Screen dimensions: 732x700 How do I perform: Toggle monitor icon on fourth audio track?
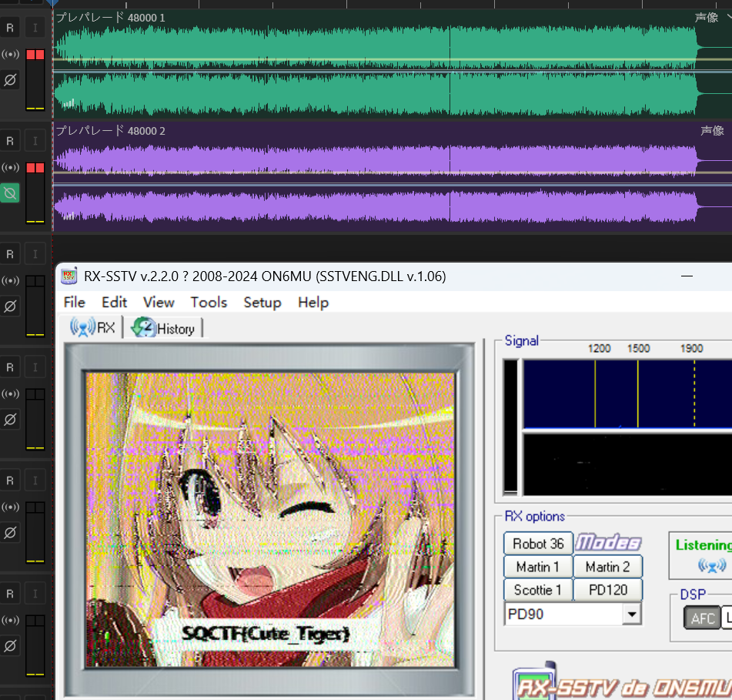tap(10, 394)
